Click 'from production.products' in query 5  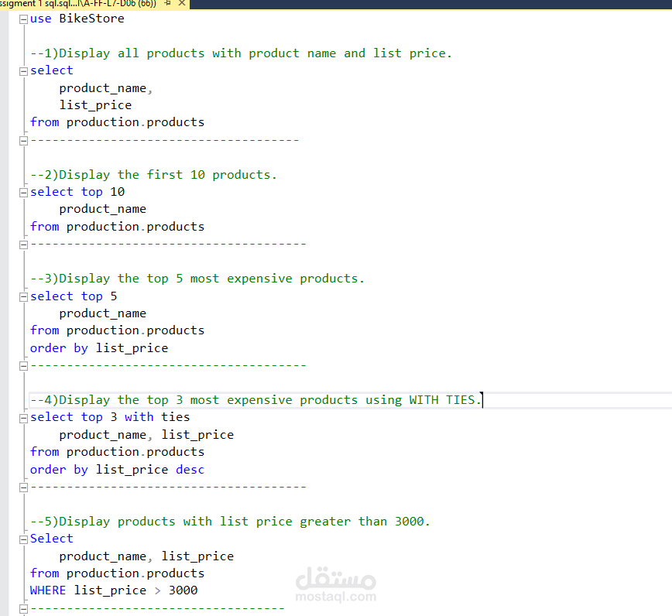tap(117, 573)
